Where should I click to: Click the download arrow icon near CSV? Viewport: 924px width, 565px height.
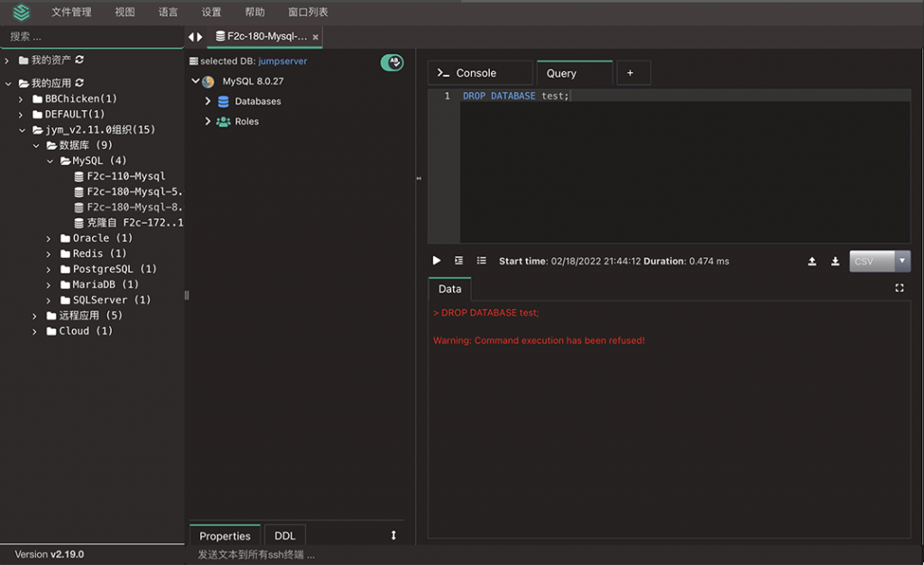[x=835, y=261]
